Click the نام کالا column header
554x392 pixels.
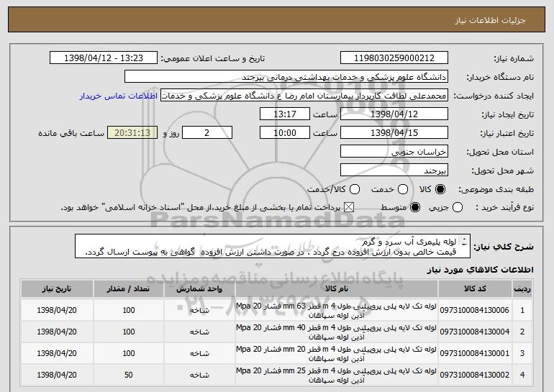click(x=337, y=289)
